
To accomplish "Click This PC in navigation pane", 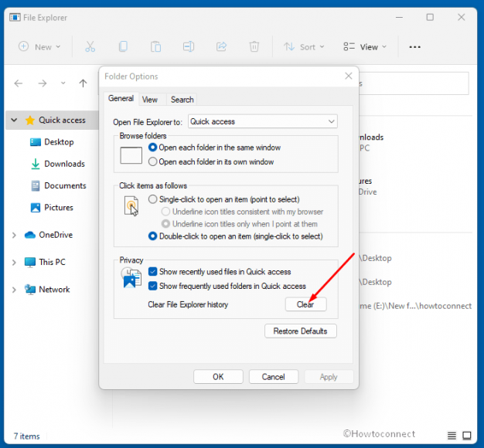I will coord(45,262).
